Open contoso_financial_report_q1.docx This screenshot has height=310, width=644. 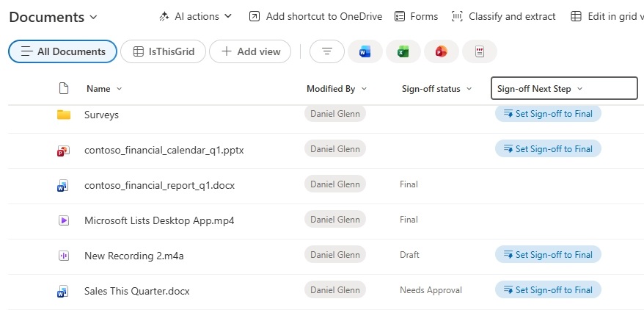point(159,185)
